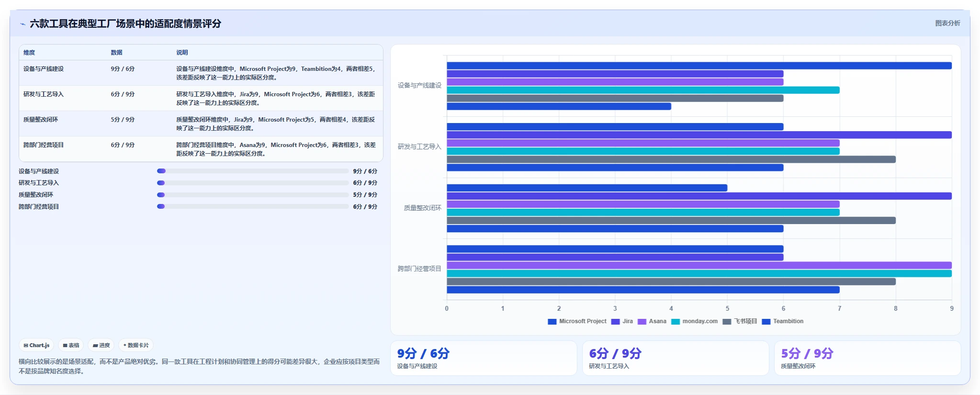Toggle 飞书项目 series in chart legend
The width and height of the screenshot is (980, 395).
click(x=740, y=322)
